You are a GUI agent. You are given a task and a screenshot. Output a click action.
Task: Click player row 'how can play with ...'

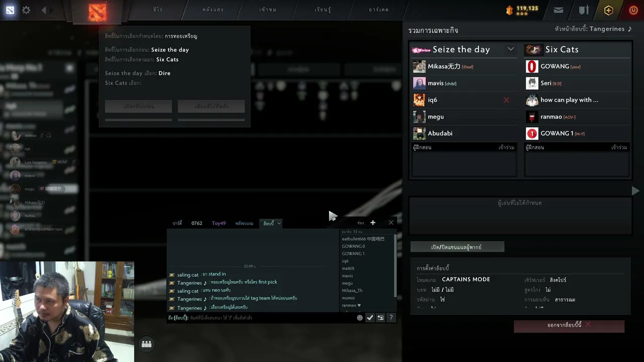(578, 100)
